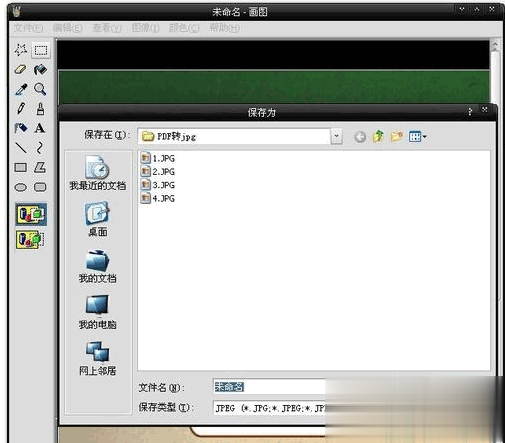The height and width of the screenshot is (443, 505).
Task: Enable opaque selection mode option
Action: pos(31,214)
